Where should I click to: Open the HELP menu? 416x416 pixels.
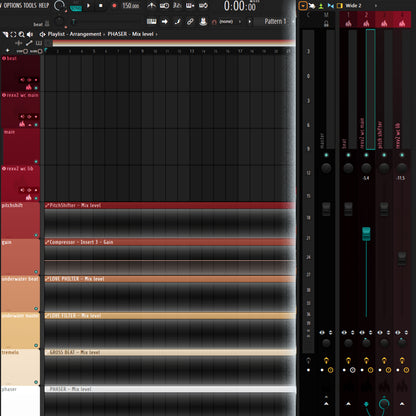click(x=44, y=5)
